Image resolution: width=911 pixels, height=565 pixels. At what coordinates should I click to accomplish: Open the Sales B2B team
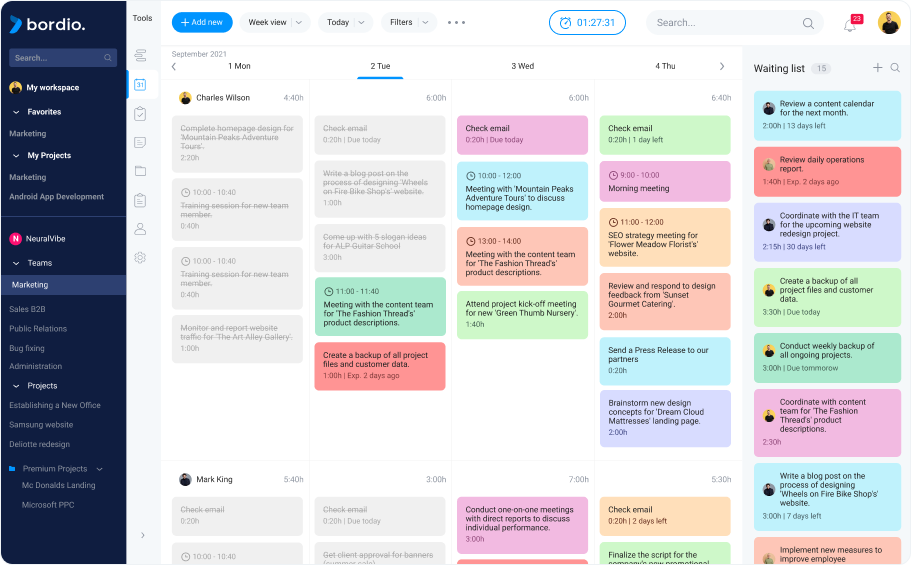(x=27, y=309)
